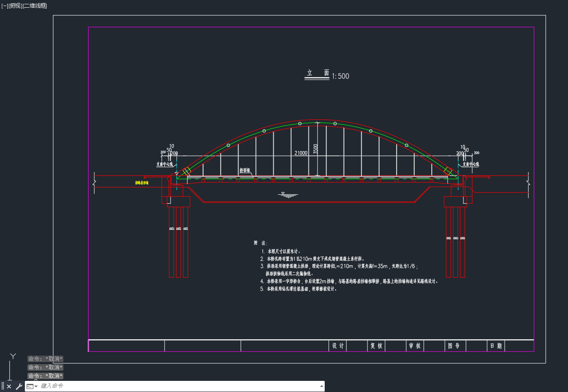Screen dimensions: 568x392
Task: Select the yellow label text left of bridge
Action: coord(142,183)
